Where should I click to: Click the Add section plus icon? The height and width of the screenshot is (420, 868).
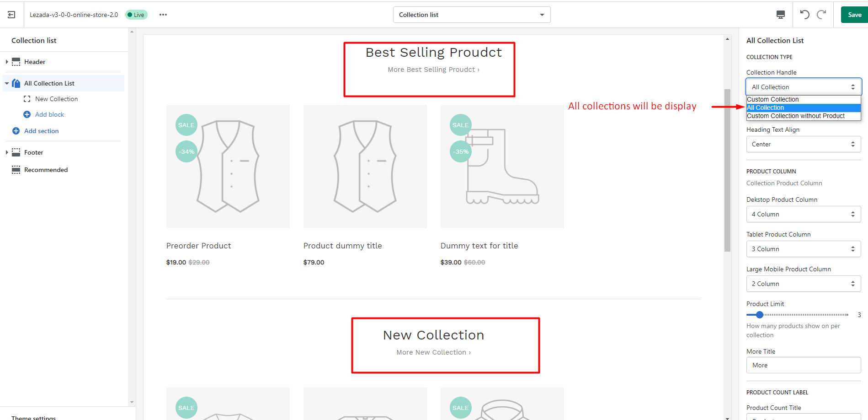click(16, 131)
